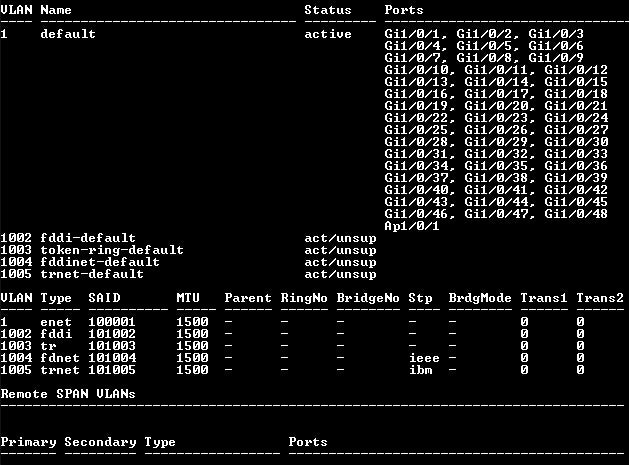Click port 'Gi1/0/40' entry
The height and width of the screenshot is (465, 629).
tap(416, 190)
